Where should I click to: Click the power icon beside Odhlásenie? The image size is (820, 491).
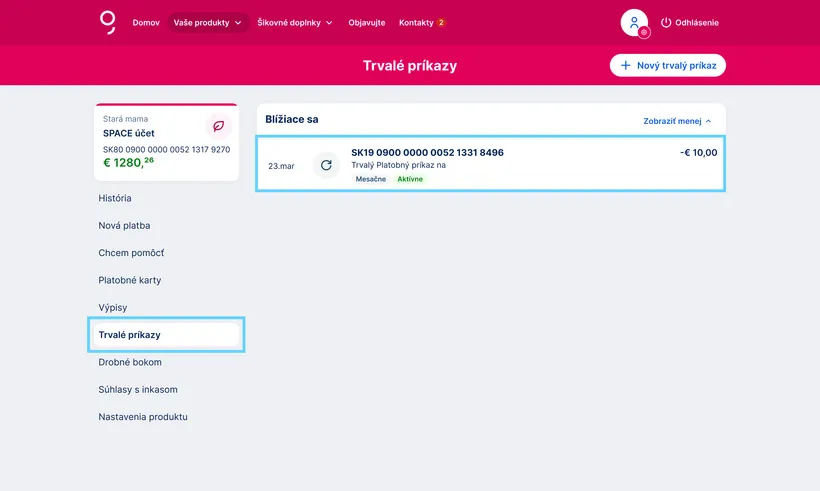[667, 23]
